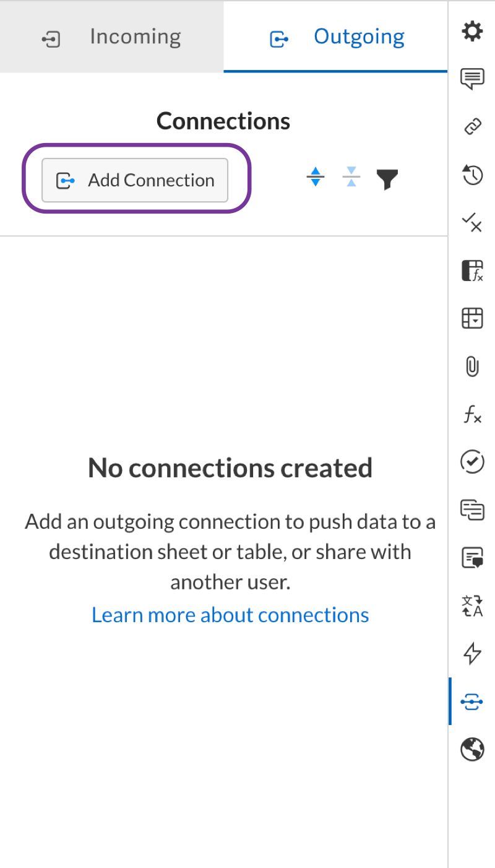495x868 pixels.
Task: Open the comments speech bubble icon
Action: pyautogui.click(x=472, y=79)
